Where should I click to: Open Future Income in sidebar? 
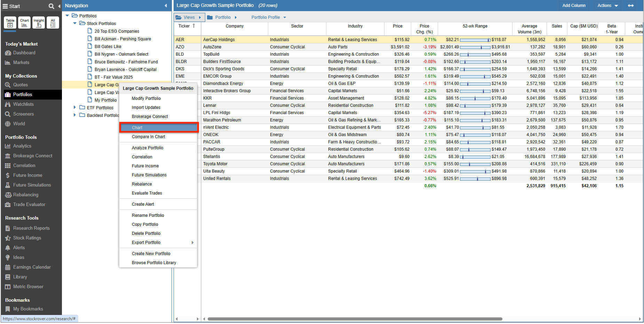(x=27, y=175)
